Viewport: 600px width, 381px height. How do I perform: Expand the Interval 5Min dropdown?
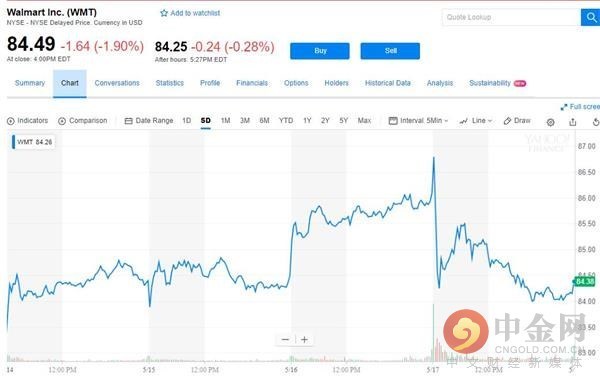418,121
